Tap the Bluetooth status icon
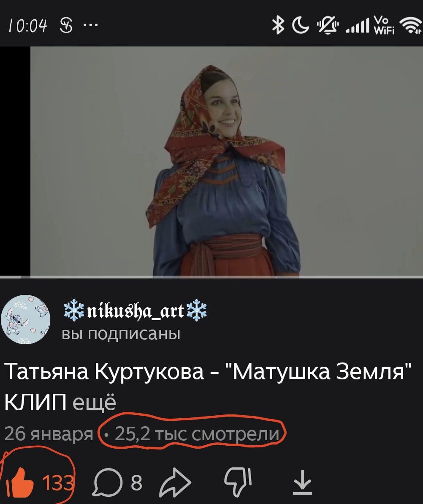Viewport: 423px width, 504px height. tap(278, 25)
